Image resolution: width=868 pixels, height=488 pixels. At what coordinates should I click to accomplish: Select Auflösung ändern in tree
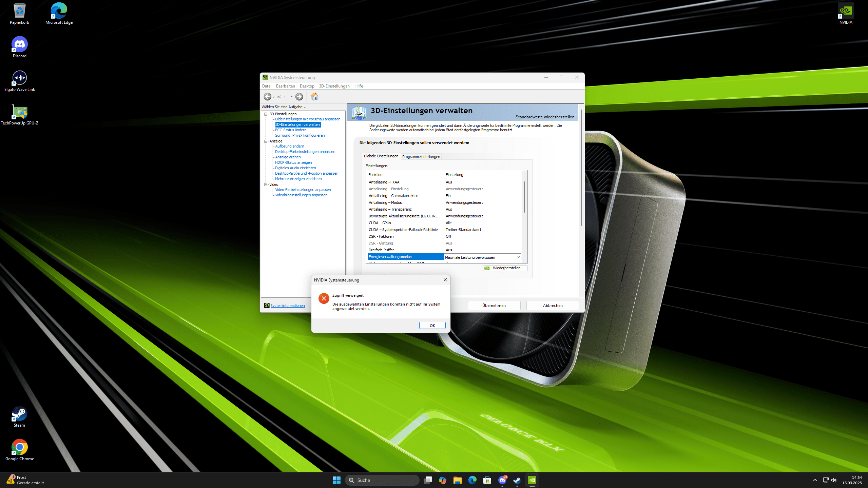(x=289, y=146)
